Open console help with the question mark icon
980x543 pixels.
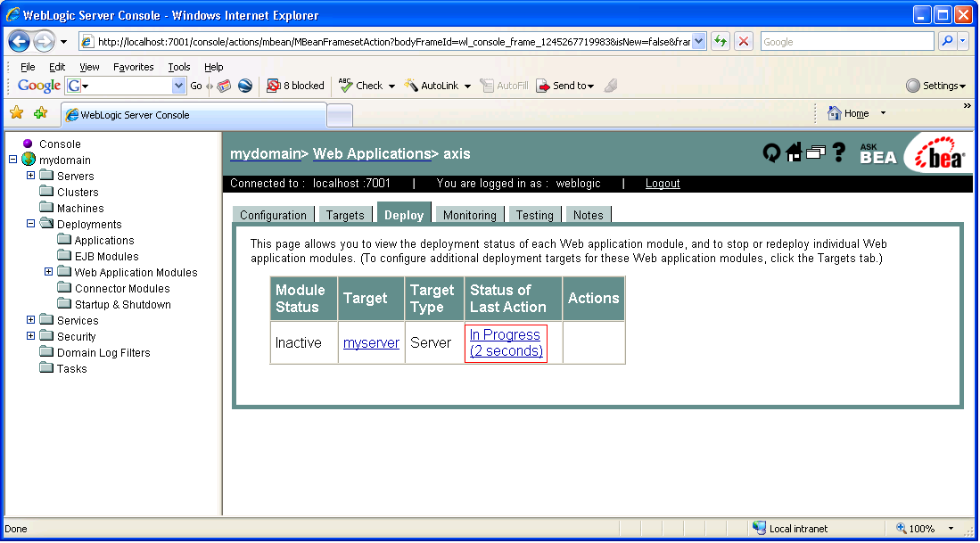(x=839, y=152)
